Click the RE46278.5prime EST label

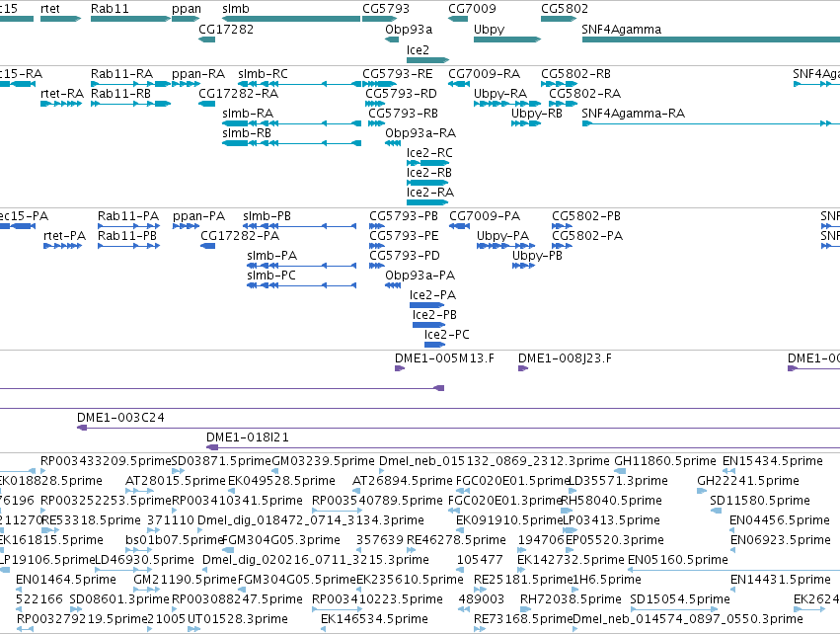(456, 540)
